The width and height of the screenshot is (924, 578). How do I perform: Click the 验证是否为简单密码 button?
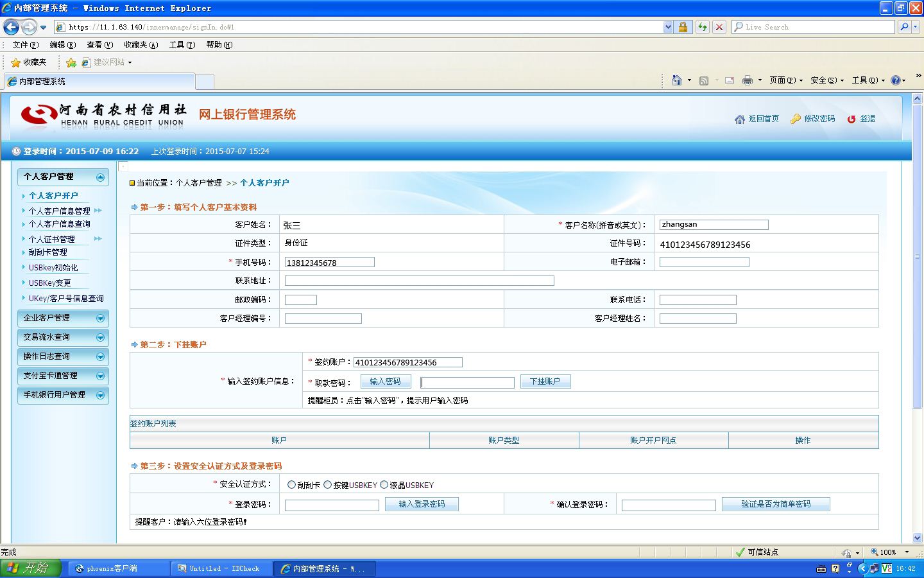776,504
